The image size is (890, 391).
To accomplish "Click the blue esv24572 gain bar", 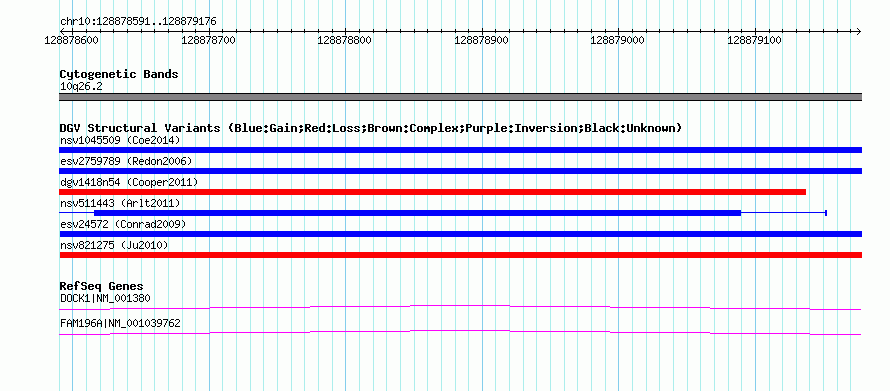I will 460,234.
